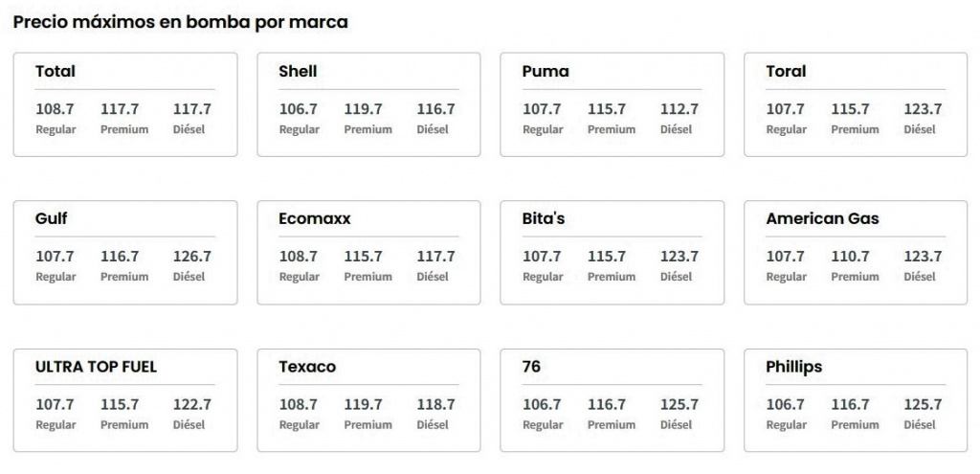Click American Gas 110.7 Premium price

851,257
